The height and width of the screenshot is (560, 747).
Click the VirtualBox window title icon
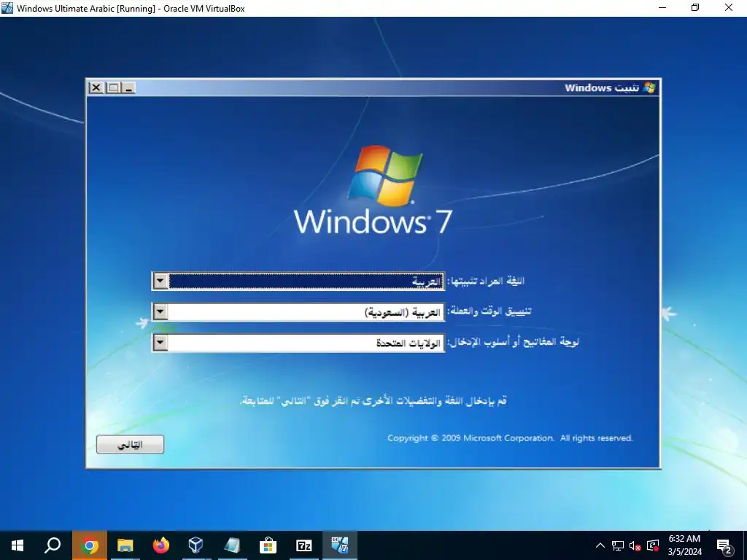(7, 8)
